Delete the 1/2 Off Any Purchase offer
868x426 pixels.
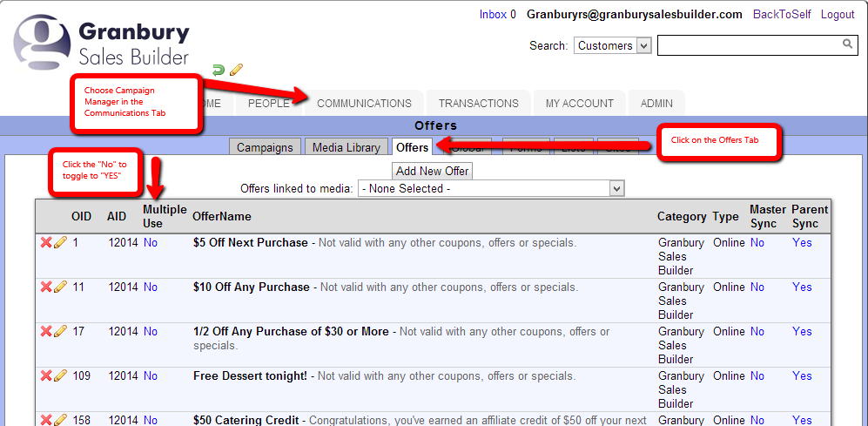click(x=46, y=331)
